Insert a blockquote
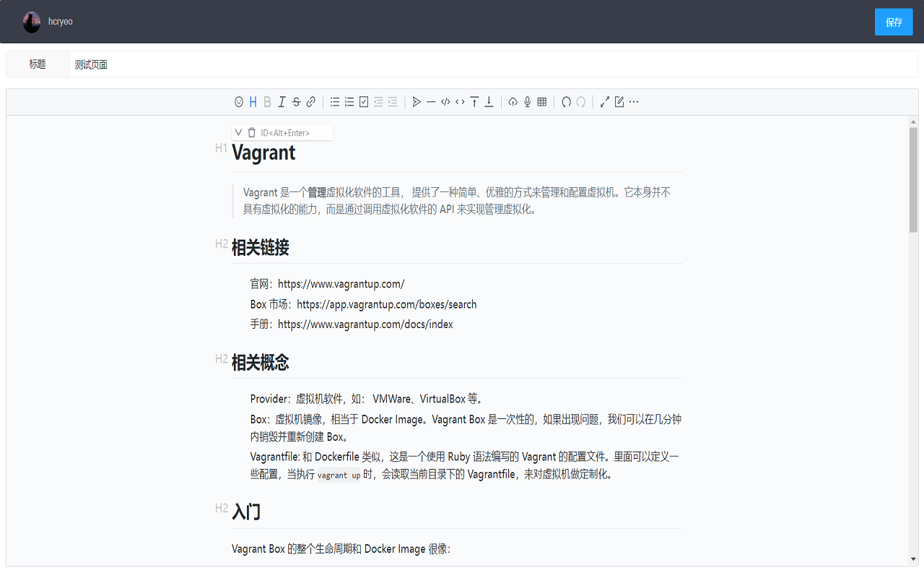The image size is (924, 578). [x=417, y=102]
